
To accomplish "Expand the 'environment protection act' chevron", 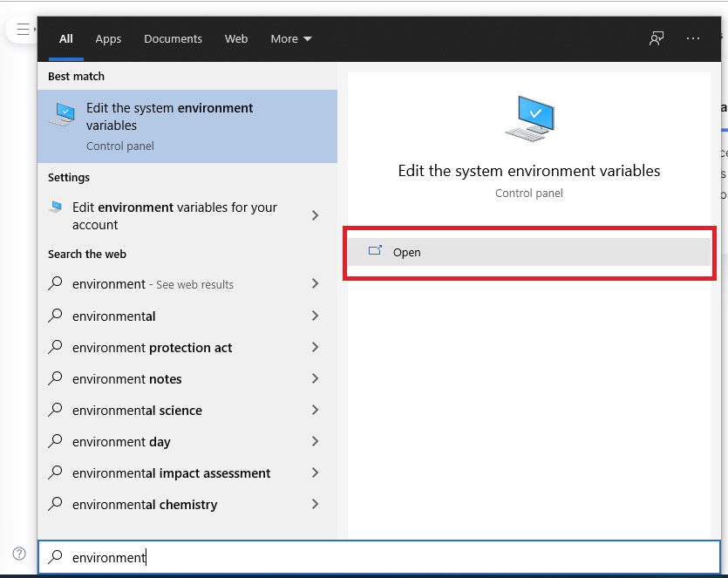I will coord(316,347).
